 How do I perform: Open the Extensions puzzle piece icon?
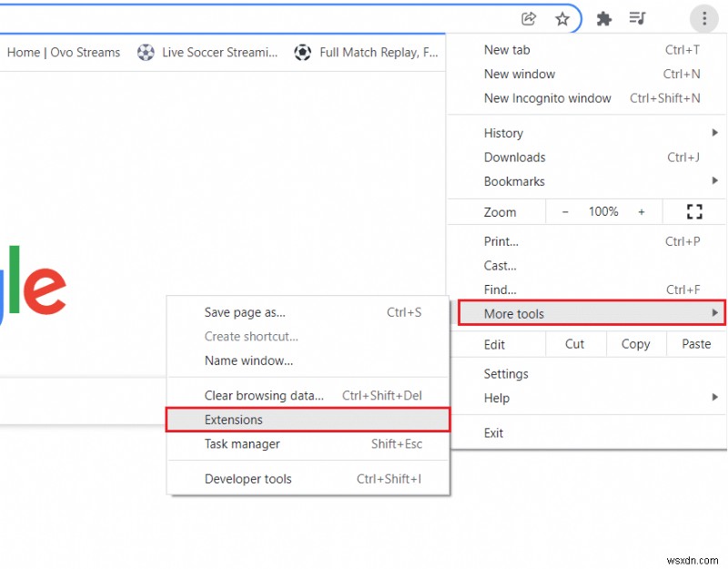pos(604,17)
